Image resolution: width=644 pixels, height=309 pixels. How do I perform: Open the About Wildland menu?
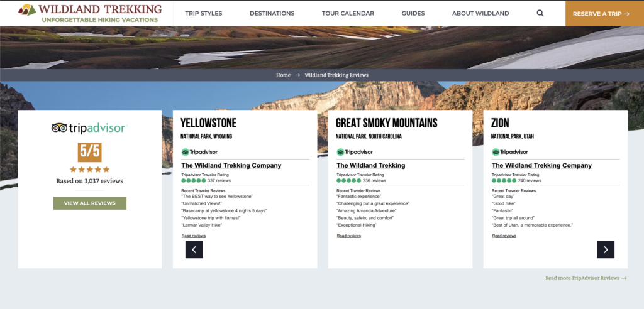480,14
